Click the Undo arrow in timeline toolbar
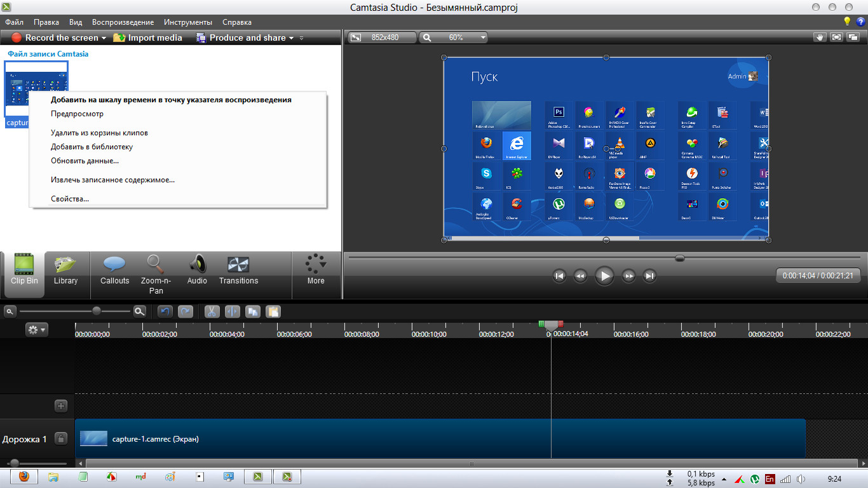The image size is (868, 488). [165, 311]
